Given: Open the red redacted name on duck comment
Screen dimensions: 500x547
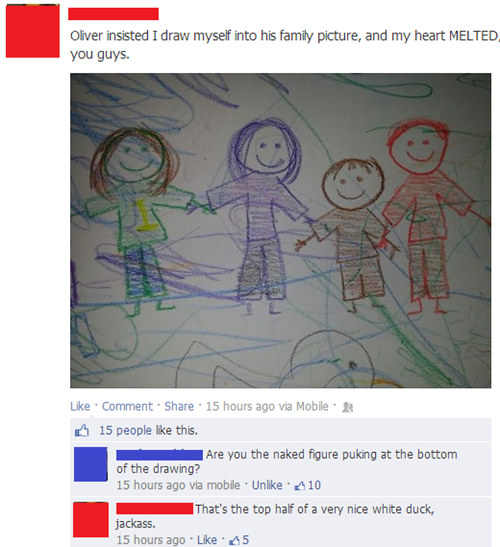Looking at the screenshot, I should click(x=155, y=509).
